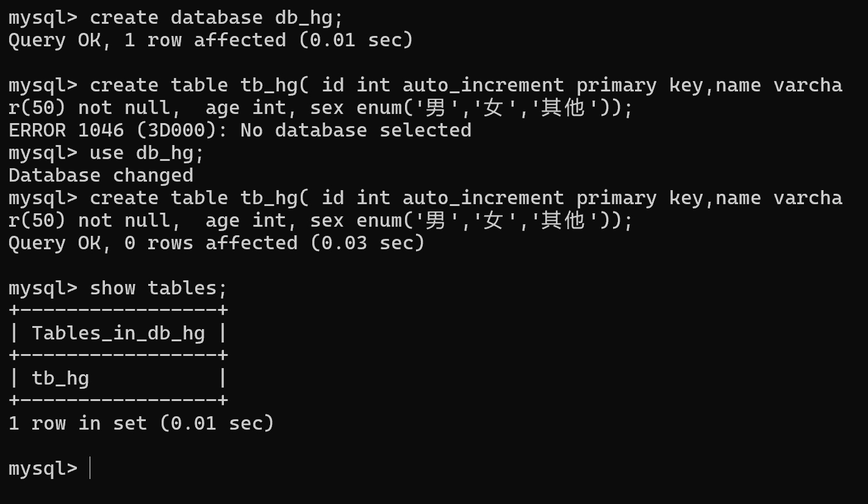868x504 pixels.
Task: Click the mysql prompt before "create database"
Action: 43,17
